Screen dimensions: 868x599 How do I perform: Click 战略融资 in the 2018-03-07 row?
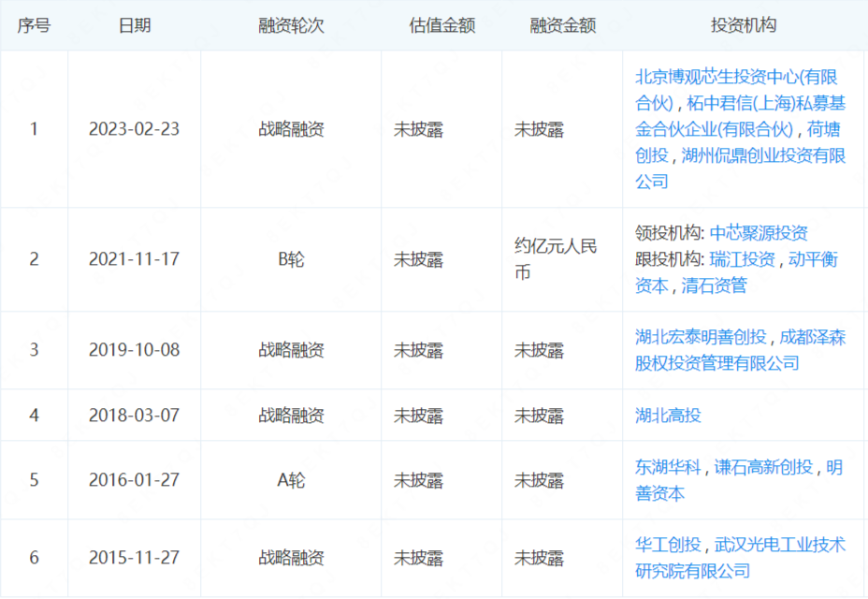(x=291, y=415)
